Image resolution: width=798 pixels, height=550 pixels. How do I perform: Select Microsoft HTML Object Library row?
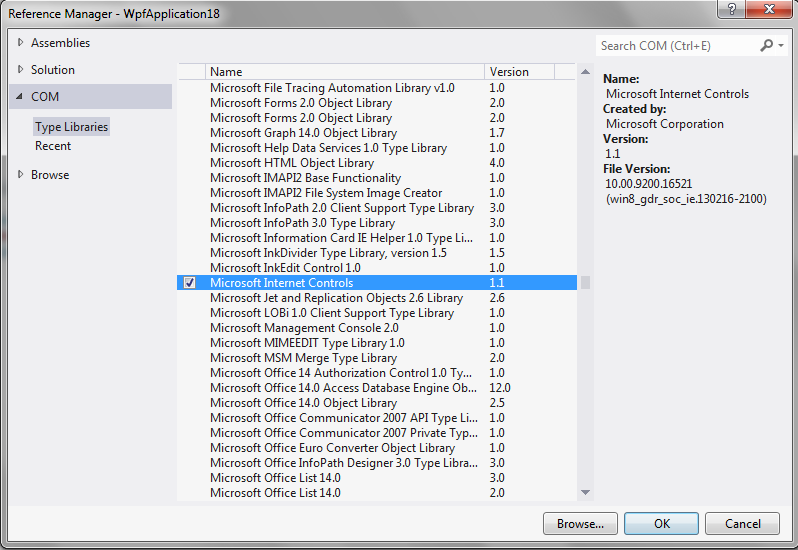pyautogui.click(x=377, y=163)
